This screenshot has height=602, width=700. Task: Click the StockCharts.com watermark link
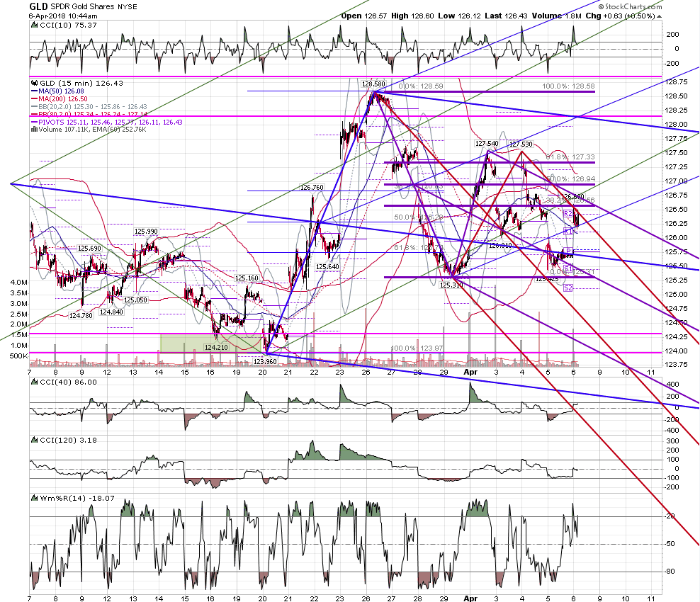tap(631, 6)
